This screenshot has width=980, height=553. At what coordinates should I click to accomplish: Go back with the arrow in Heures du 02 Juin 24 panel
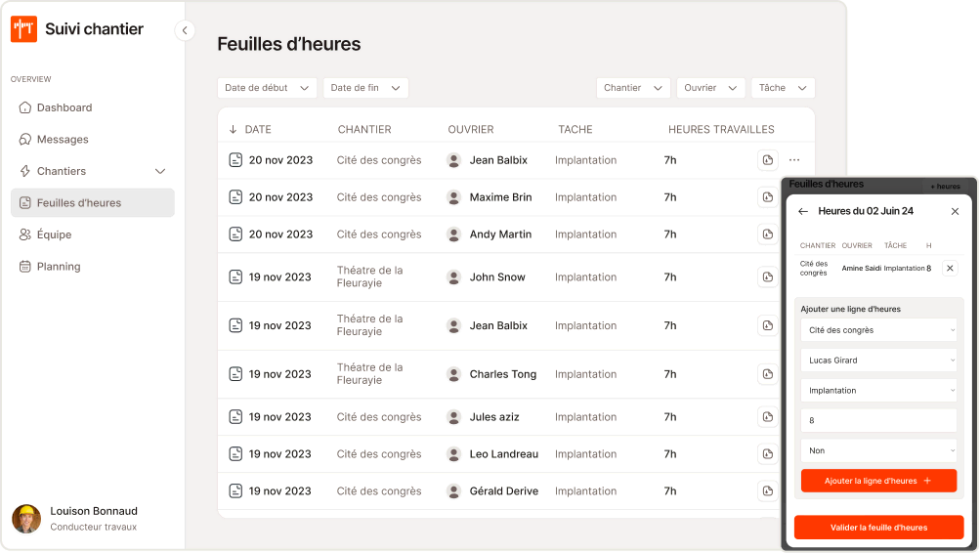click(803, 211)
